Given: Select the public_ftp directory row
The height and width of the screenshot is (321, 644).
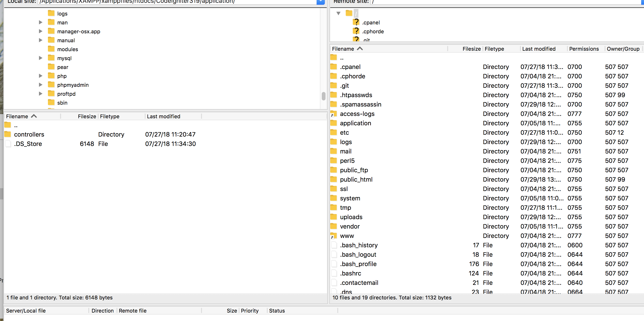Looking at the screenshot, I should click(487, 170).
